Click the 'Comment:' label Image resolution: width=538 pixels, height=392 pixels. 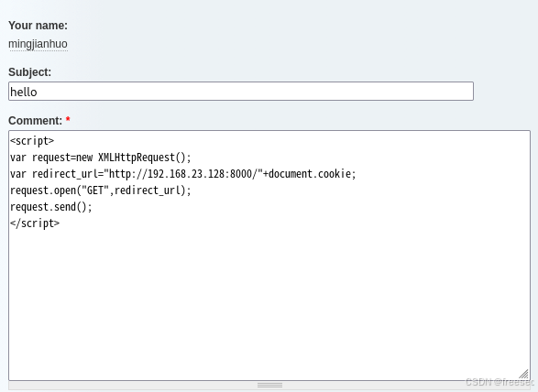pos(36,121)
